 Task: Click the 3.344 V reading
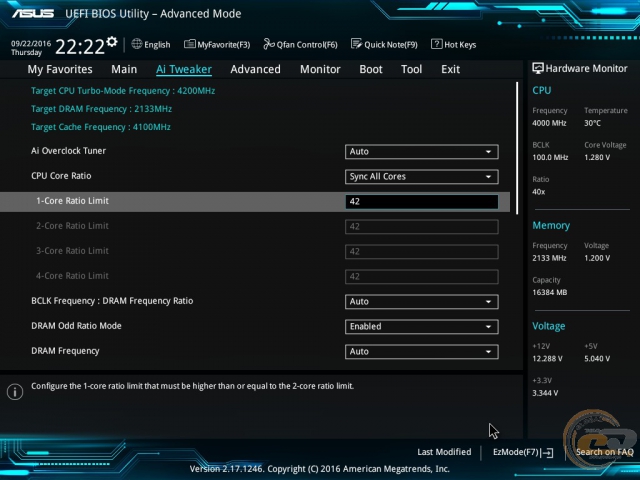click(x=545, y=393)
